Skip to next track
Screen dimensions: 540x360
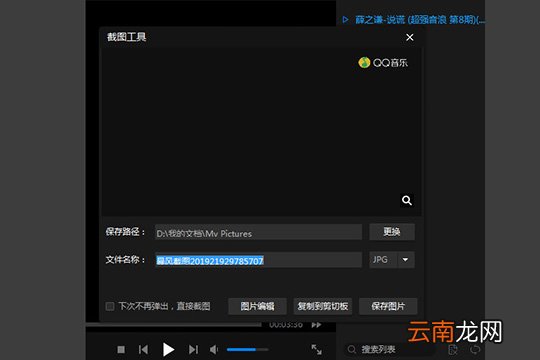click(x=193, y=350)
